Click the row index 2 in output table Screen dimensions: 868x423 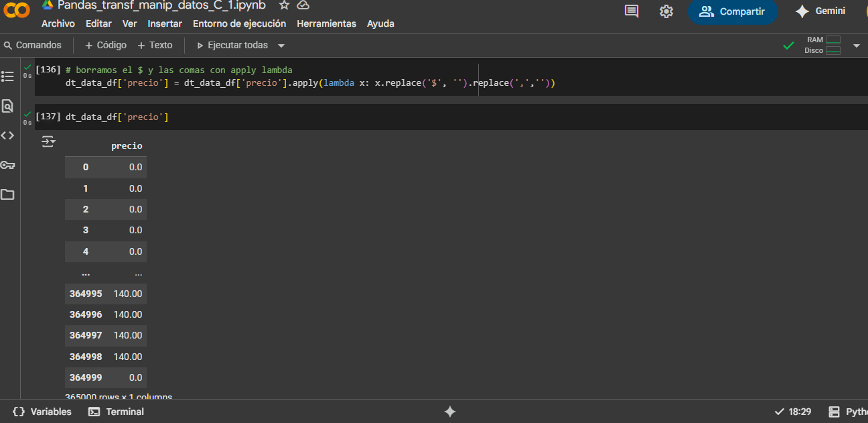85,209
